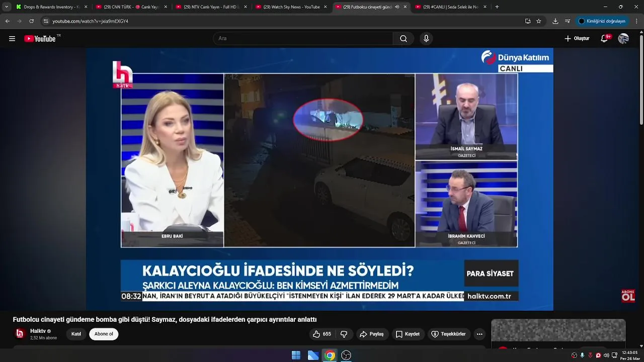Switch to Seda Selek #CANLI tab
644x362 pixels.
click(x=451, y=7)
